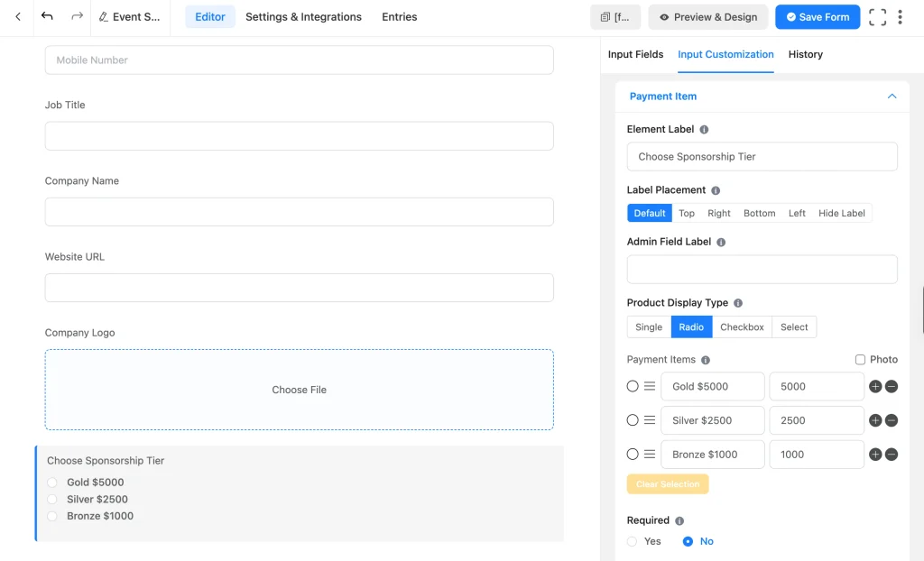Screen dimensions: 924x561
Task: Open the Editor tab
Action: pos(209,17)
